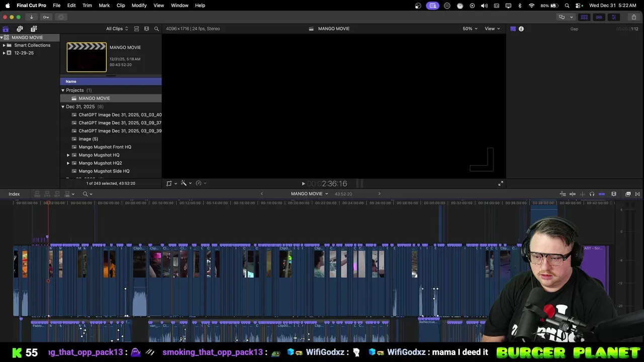
Task: Expand the 12-29-25 event
Action: pyautogui.click(x=4, y=53)
